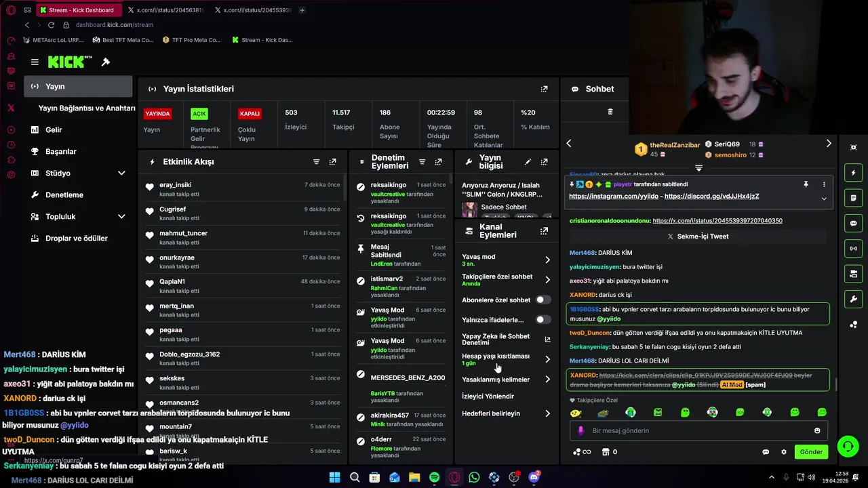
Task: Pop out the Kanal Eylemleri panel
Action: pyautogui.click(x=544, y=231)
